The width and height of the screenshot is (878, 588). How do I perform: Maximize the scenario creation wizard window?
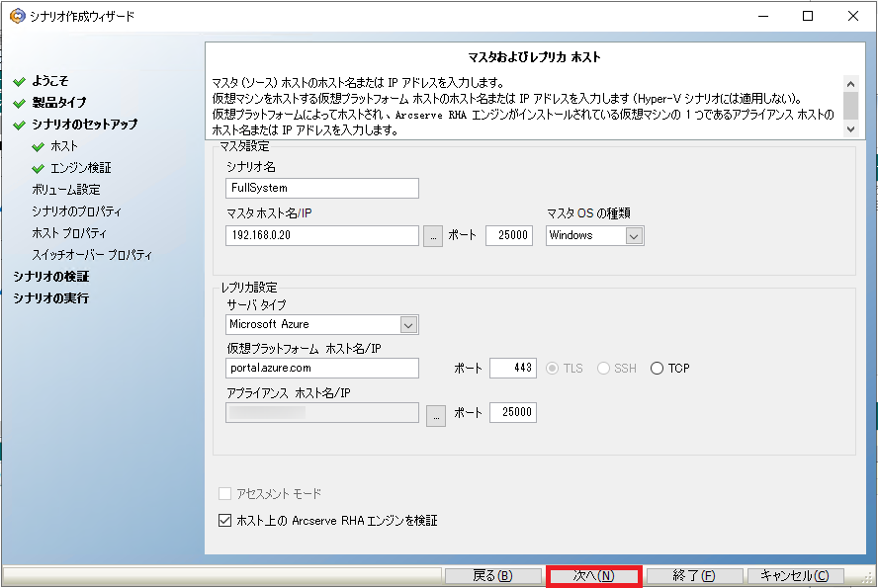pyautogui.click(x=808, y=16)
